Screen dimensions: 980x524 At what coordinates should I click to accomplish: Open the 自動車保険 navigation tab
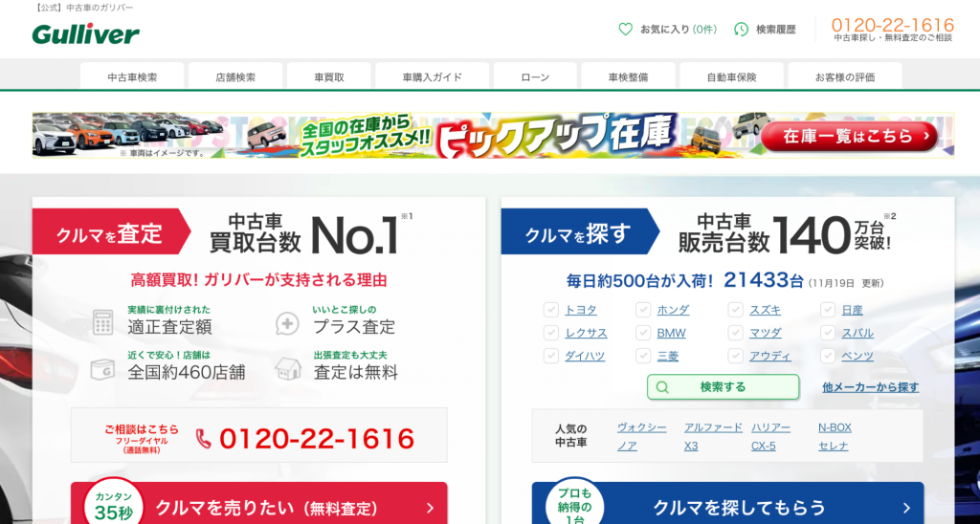(x=731, y=76)
